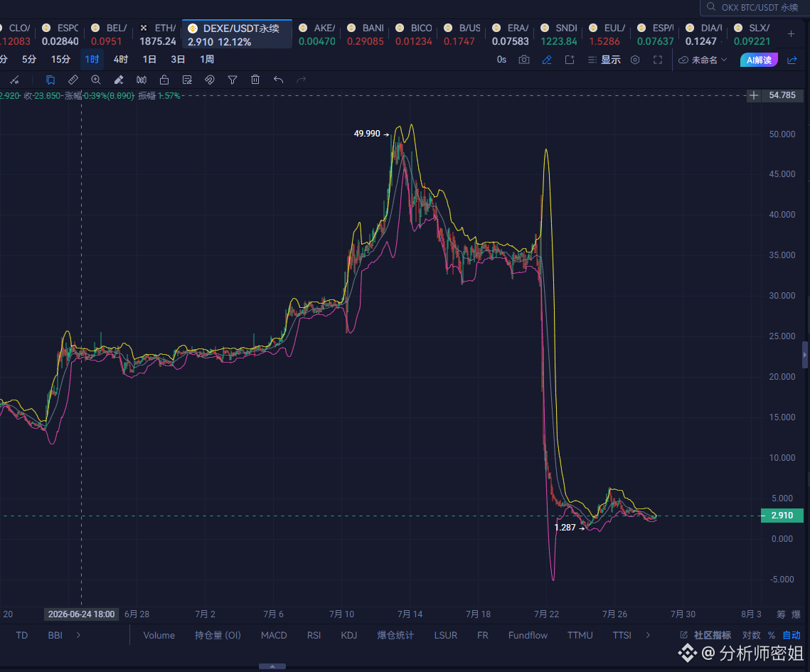Image resolution: width=810 pixels, height=672 pixels.
Task: Open the DEXE/USDT永续 symbol tab
Action: [237, 34]
